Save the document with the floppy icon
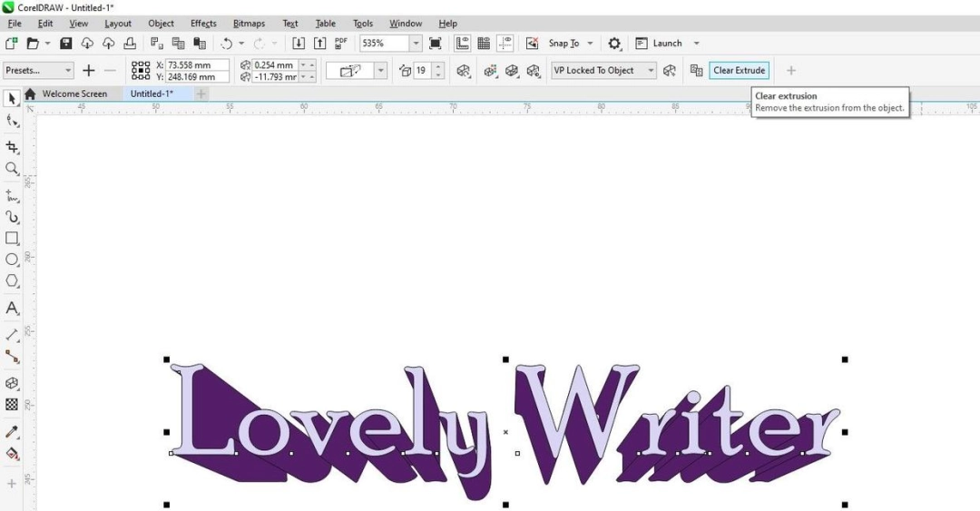 65,44
